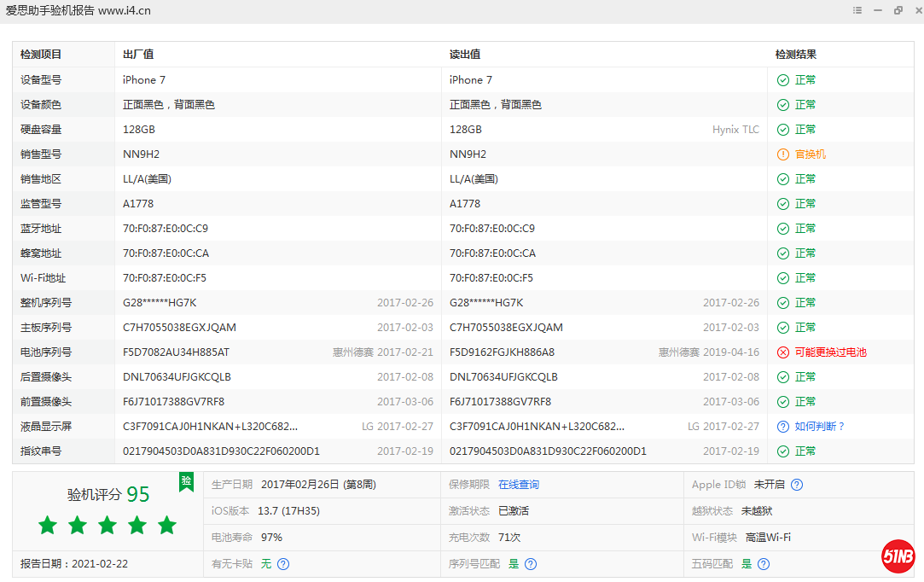
Task: Click the green check icon in 设备型号 row
Action: click(x=782, y=80)
